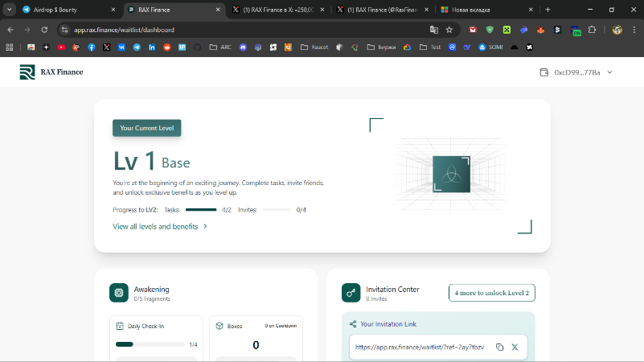Click the Gmail extension icon
This screenshot has width=644, height=362.
[x=473, y=30]
